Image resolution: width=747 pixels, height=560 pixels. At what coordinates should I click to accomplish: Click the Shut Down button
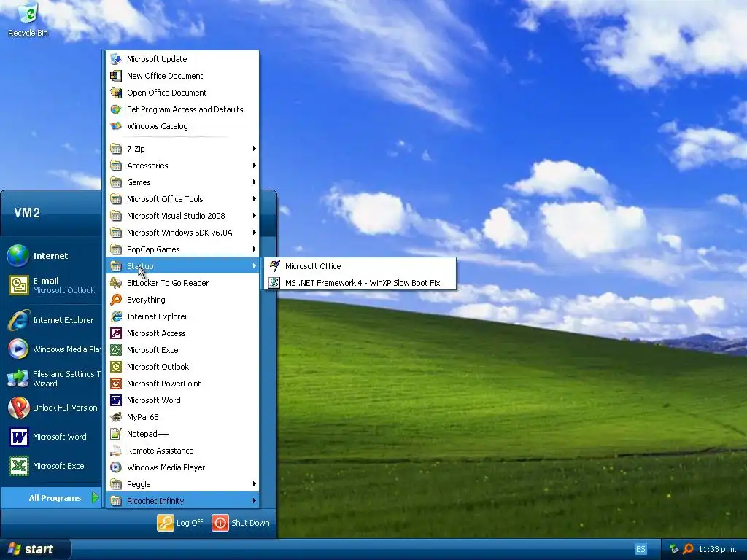tap(241, 523)
